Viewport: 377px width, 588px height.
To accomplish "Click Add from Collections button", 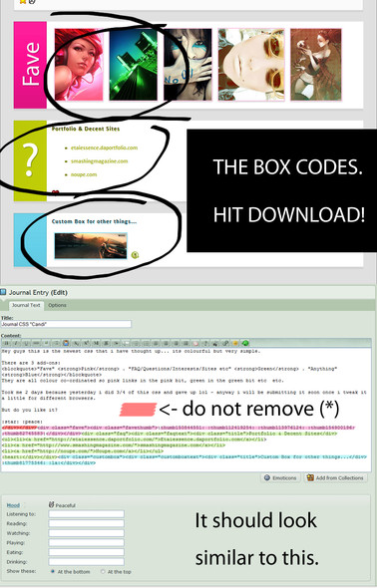I will 335,477.
